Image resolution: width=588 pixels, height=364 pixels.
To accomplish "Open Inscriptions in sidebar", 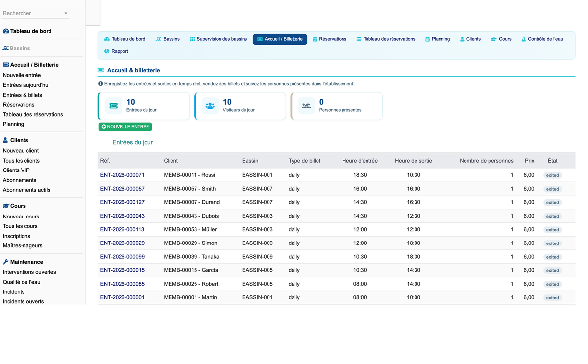I will click(17, 236).
